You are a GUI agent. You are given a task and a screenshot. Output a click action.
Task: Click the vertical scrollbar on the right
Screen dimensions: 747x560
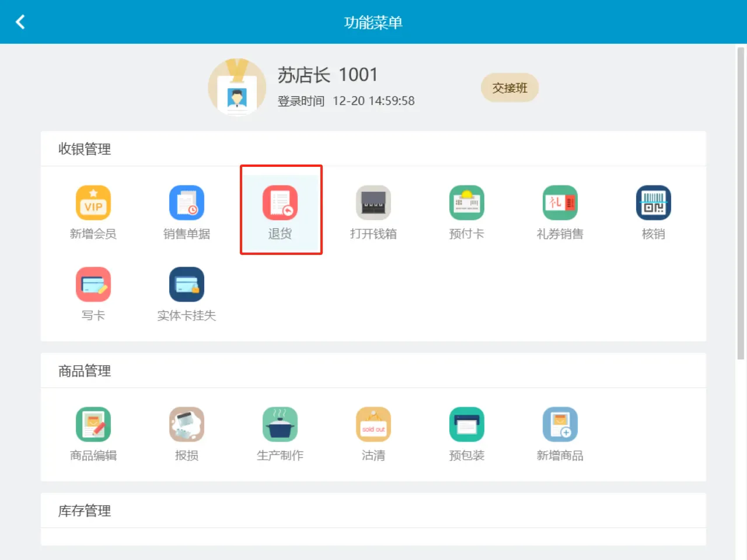point(741,203)
